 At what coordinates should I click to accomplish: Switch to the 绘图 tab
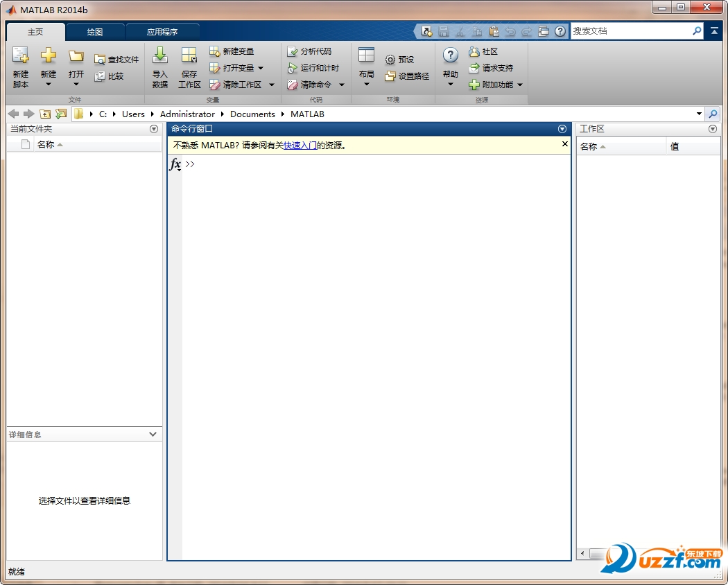click(95, 32)
